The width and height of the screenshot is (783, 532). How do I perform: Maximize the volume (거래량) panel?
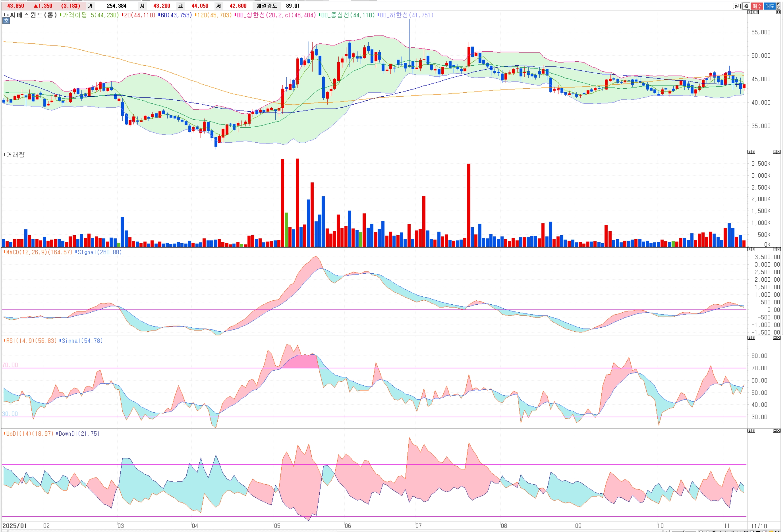click(x=775, y=152)
